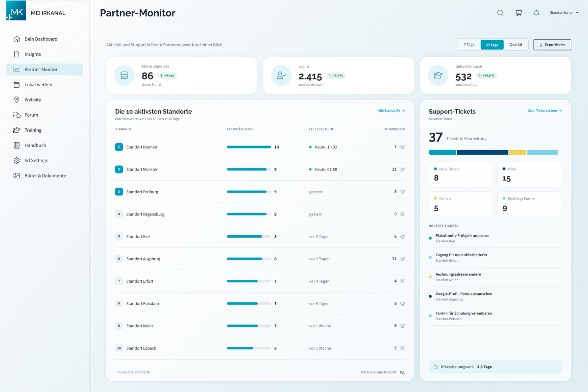The height and width of the screenshot is (392, 588).
Task: Click the document icon beside Insights
Action: [x=17, y=54]
